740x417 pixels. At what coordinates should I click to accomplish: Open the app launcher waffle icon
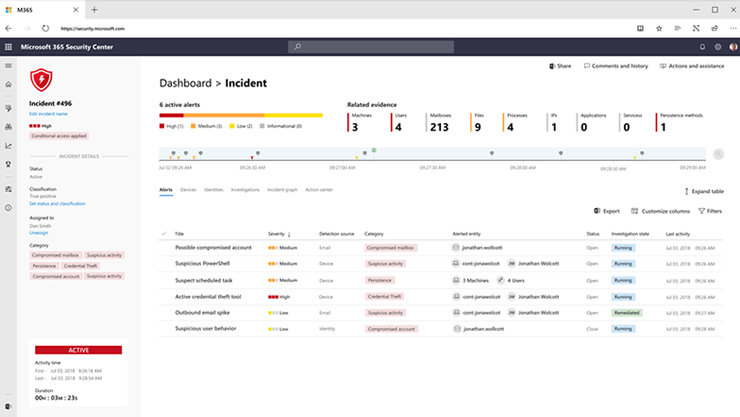point(8,46)
